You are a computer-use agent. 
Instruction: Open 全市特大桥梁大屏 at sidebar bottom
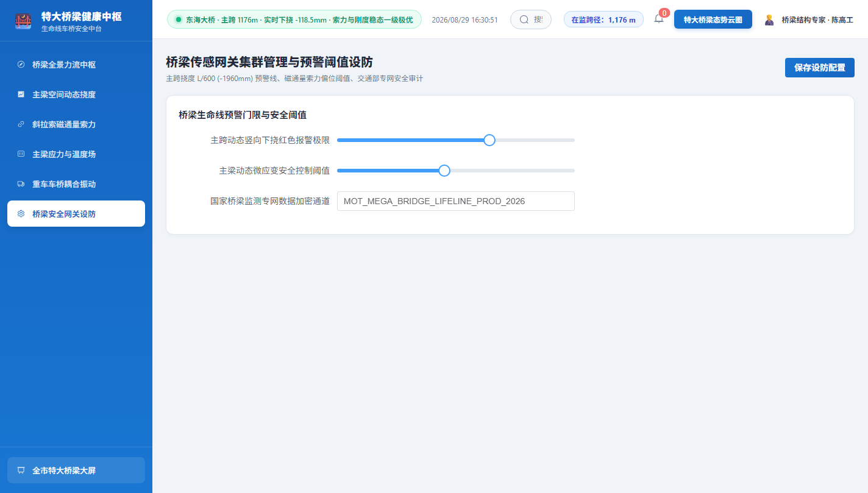point(76,470)
